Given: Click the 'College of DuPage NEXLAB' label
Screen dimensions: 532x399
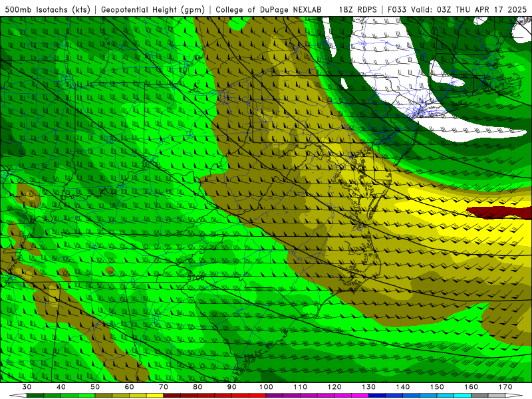Looking at the screenshot, I should point(269,9).
